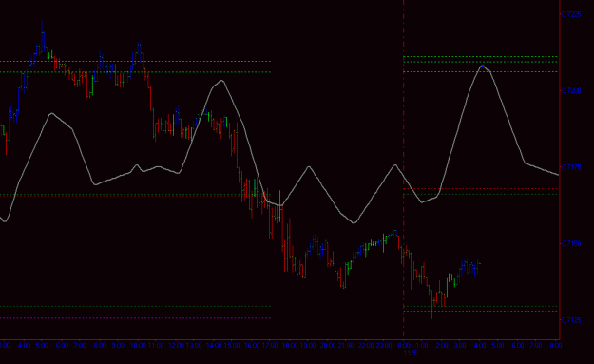Click the 13:00 time axis label
This screenshot has width=594, height=364.
[194, 345]
